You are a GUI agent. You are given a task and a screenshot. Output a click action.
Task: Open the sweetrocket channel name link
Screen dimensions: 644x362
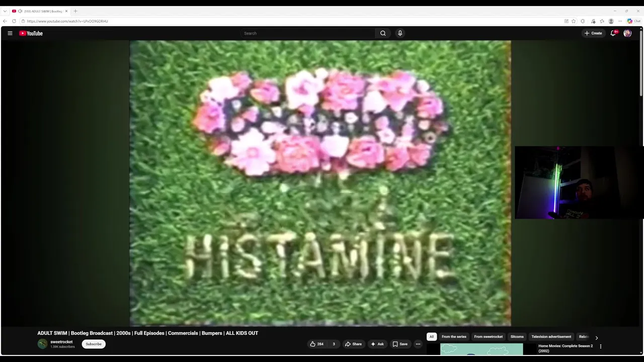(61, 342)
